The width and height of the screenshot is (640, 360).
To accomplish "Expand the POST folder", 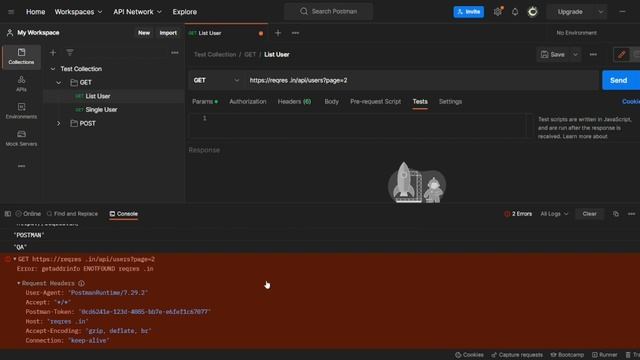I will coord(58,123).
